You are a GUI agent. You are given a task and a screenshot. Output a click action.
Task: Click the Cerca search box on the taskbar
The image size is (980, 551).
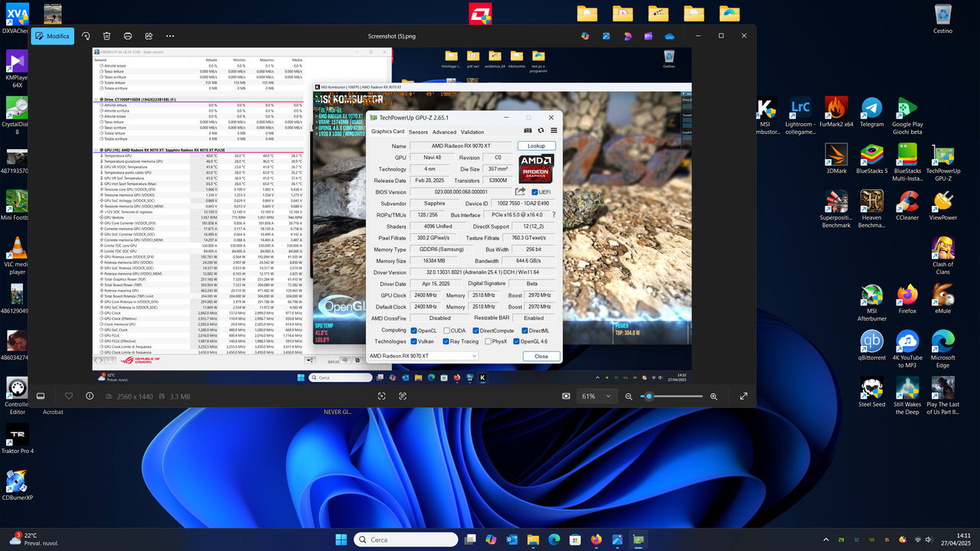pyautogui.click(x=406, y=540)
